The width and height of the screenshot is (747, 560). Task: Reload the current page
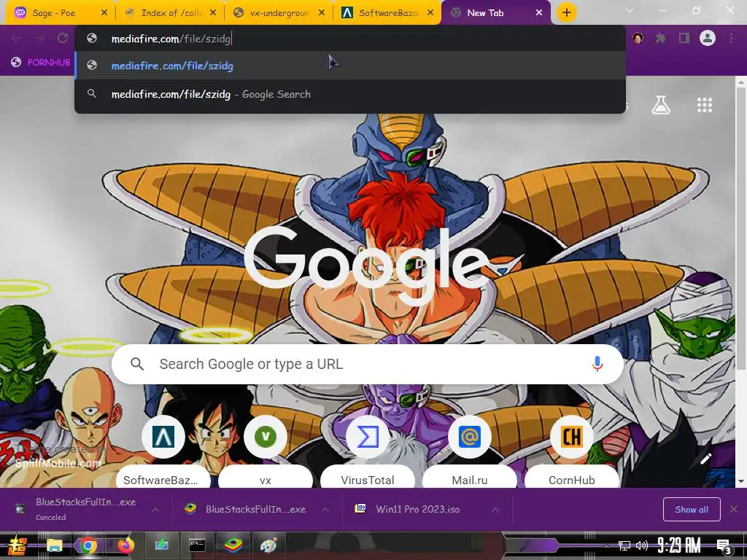(x=63, y=38)
